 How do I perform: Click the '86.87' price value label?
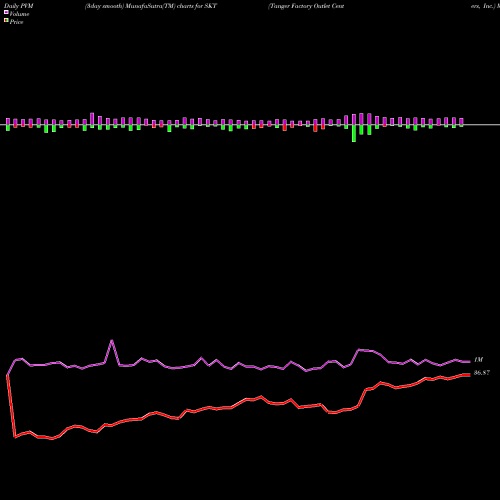(x=482, y=373)
